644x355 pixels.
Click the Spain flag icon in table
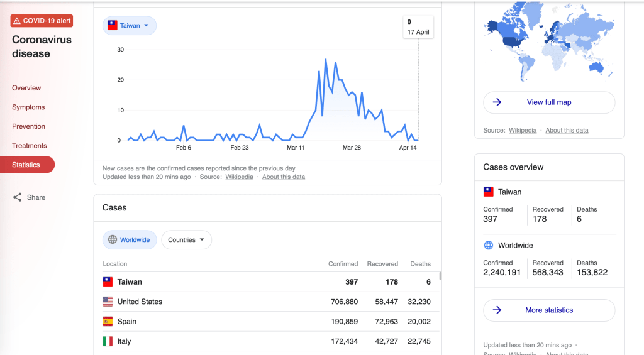pyautogui.click(x=108, y=322)
